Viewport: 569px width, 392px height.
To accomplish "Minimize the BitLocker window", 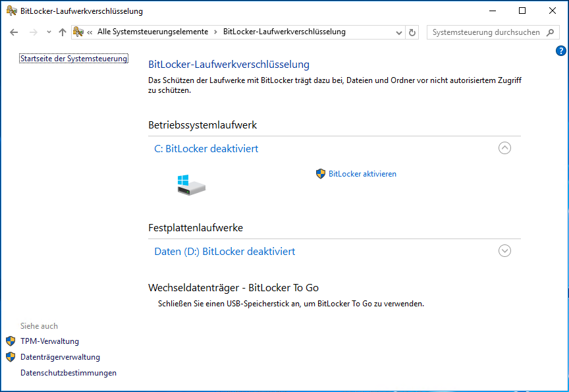I will pos(493,11).
